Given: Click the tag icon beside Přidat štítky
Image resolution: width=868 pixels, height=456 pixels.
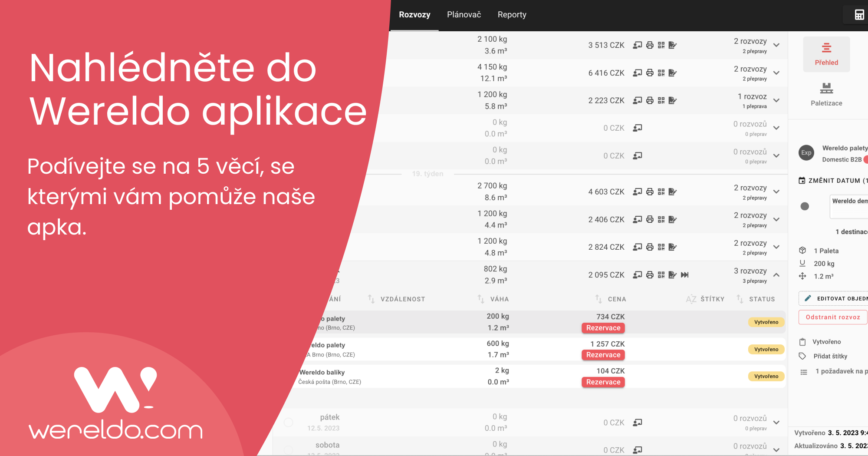Looking at the screenshot, I should (x=802, y=356).
